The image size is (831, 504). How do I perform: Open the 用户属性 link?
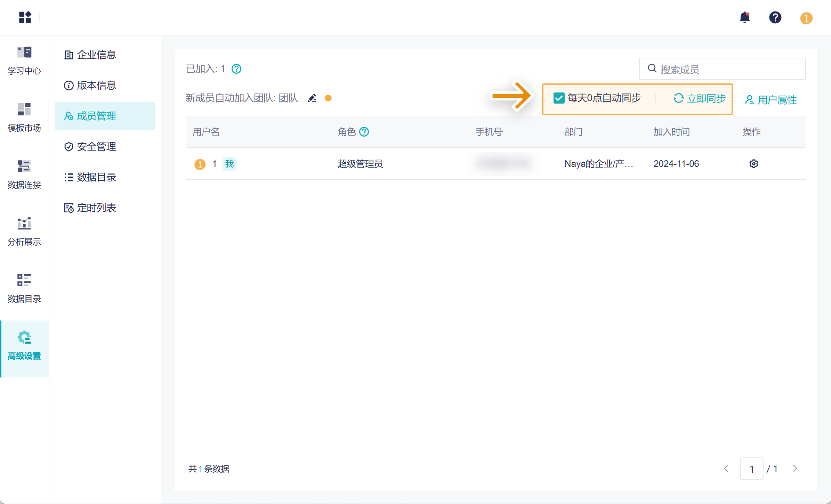point(771,100)
